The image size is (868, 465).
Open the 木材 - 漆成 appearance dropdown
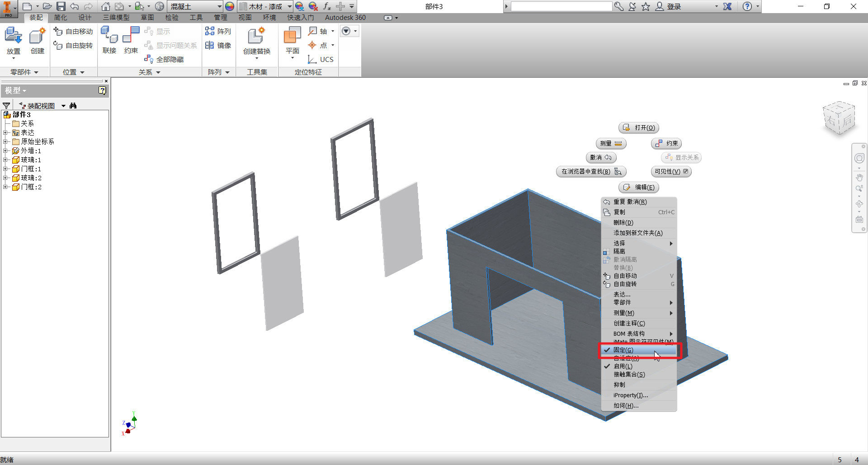click(289, 6)
